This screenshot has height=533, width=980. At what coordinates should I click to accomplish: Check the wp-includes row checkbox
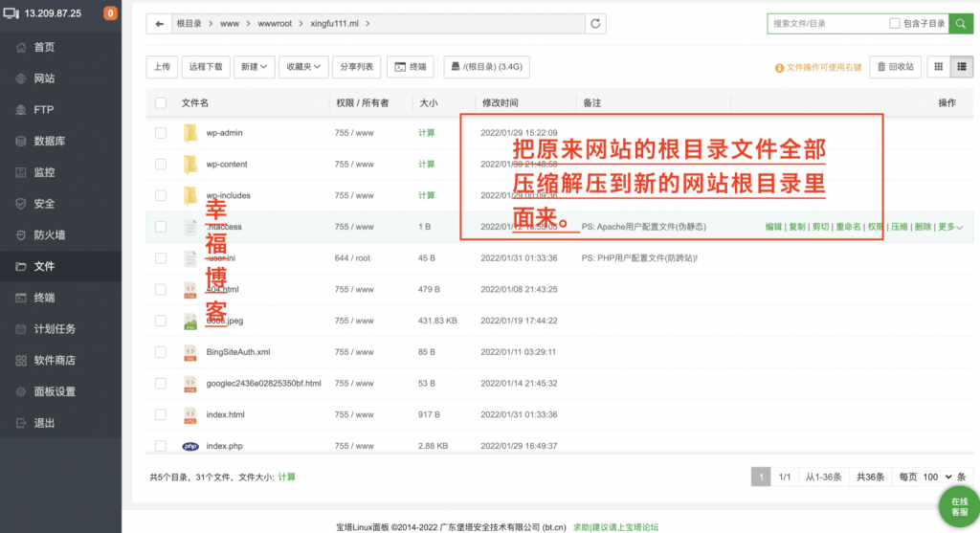click(x=161, y=195)
